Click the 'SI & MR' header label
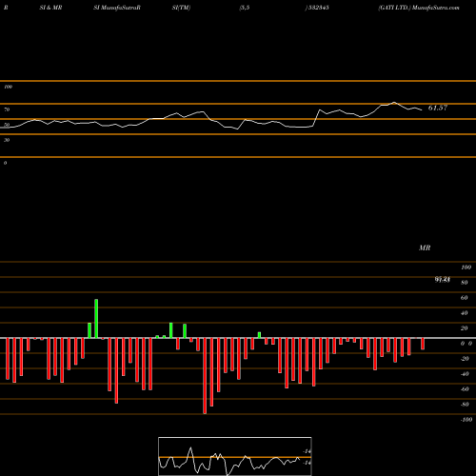The width and height of the screenshot is (476, 476). pyautogui.click(x=50, y=8)
